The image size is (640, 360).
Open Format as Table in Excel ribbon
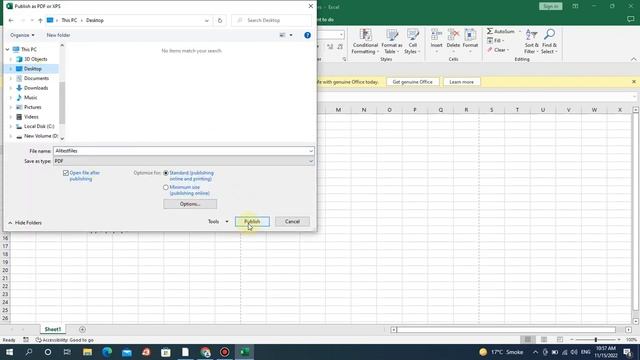(392, 41)
